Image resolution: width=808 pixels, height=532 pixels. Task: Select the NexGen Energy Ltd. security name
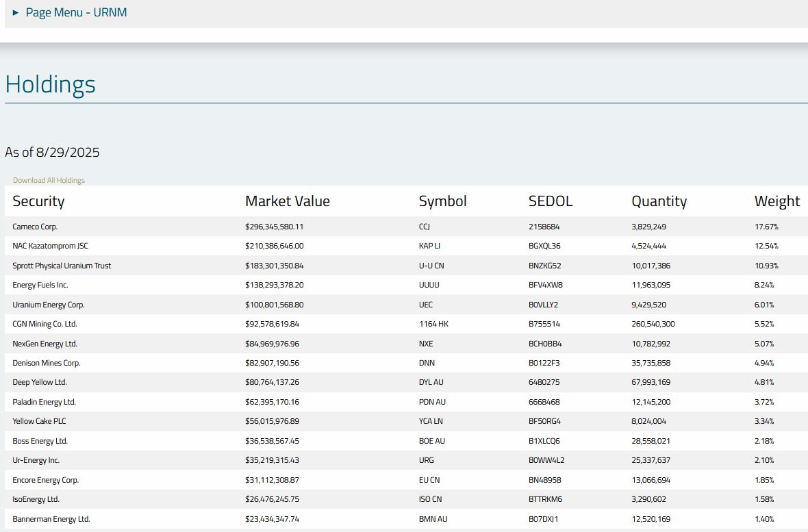[45, 344]
